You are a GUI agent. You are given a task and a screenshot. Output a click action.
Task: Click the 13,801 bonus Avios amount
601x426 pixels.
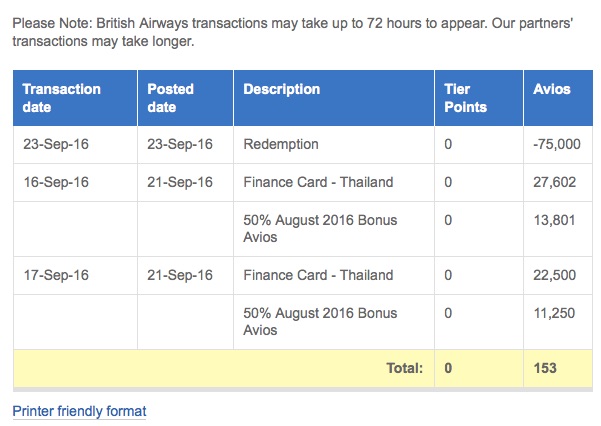tap(555, 220)
